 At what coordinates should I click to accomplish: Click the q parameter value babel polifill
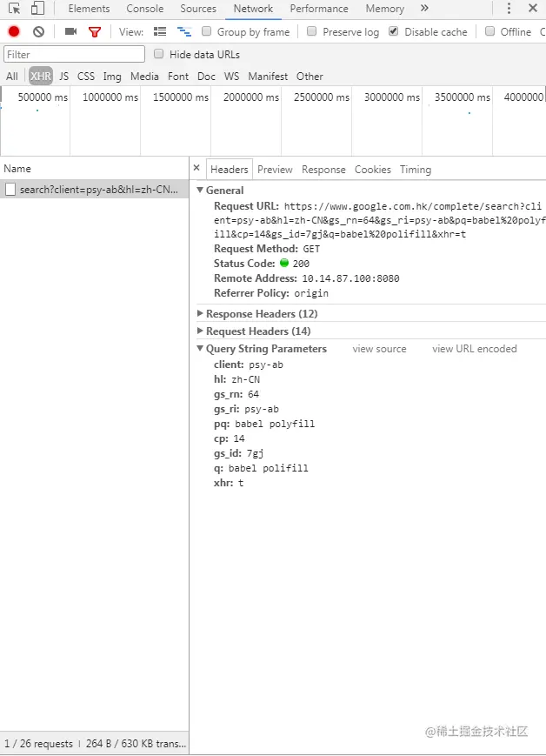pos(268,468)
